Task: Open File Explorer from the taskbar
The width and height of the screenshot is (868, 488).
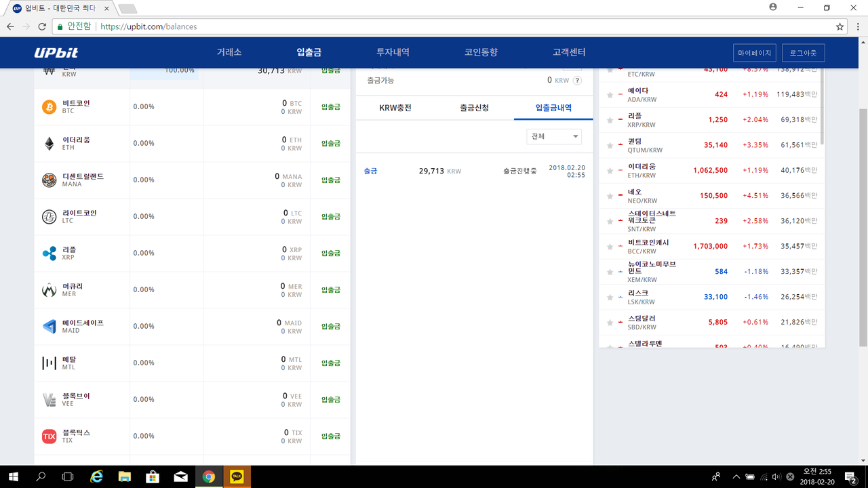Action: (125, 476)
